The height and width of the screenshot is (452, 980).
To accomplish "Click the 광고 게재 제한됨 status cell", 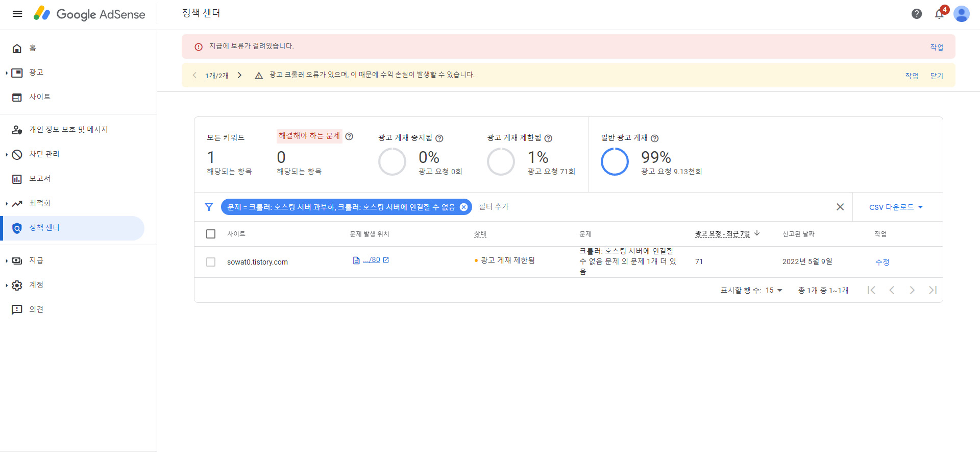I will pos(505,260).
